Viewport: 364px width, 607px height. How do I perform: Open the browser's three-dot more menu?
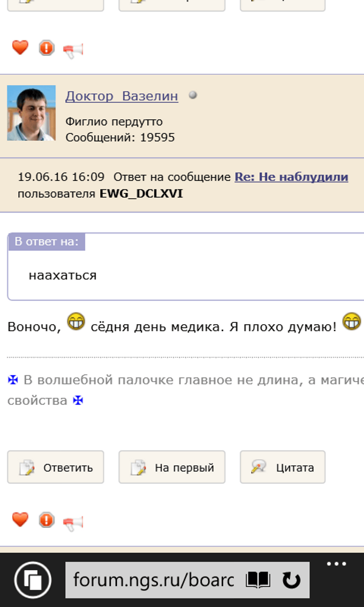point(336,564)
